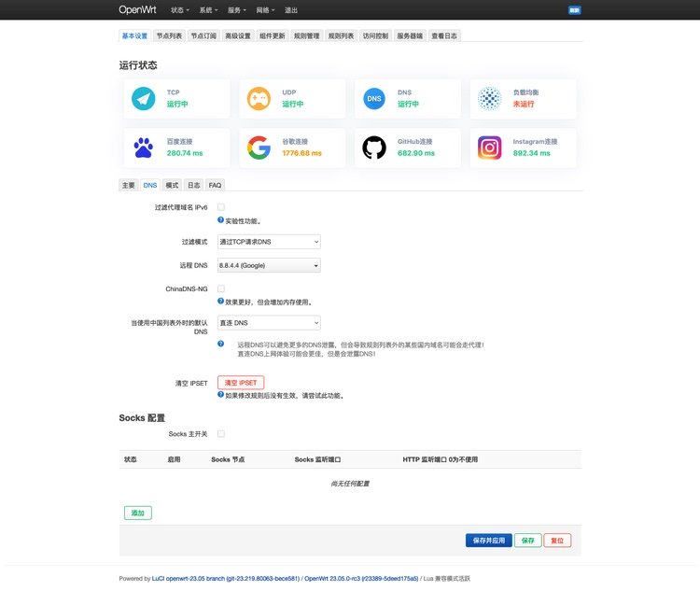Open the 过滤模式 dropdown
700x591 pixels.
pos(269,242)
